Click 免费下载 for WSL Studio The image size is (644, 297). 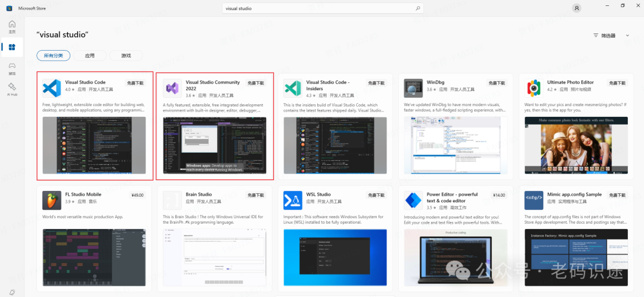[x=376, y=195]
